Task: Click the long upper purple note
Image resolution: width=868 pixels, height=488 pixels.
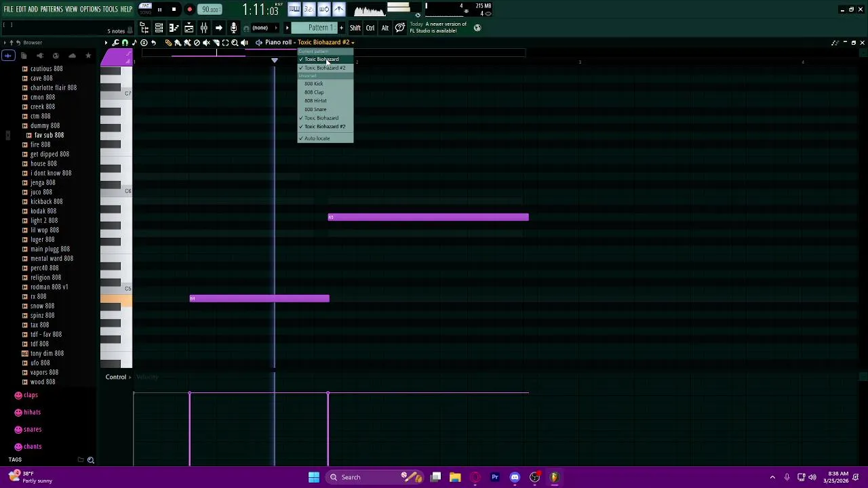Action: (x=428, y=217)
